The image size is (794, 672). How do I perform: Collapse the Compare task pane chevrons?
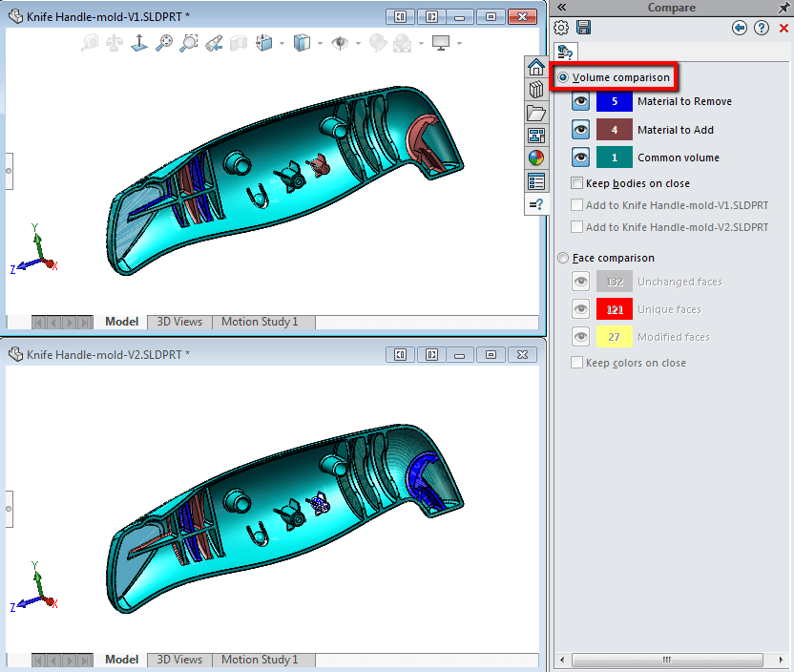(x=561, y=7)
